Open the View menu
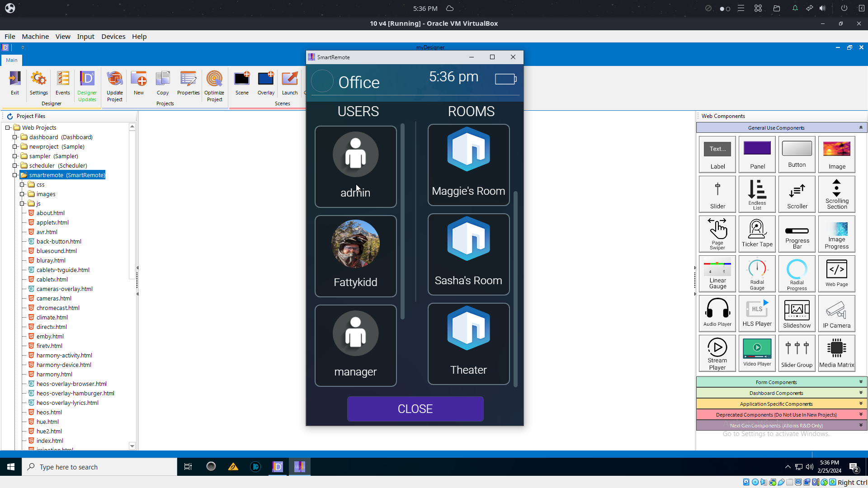Screen dimensions: 868x488 click(63, 37)
